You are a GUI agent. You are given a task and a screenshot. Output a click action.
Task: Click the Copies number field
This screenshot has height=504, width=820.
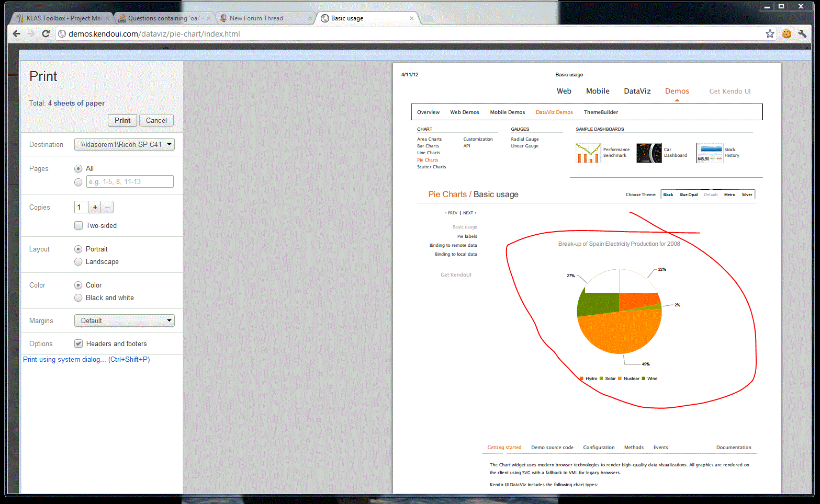pyautogui.click(x=81, y=207)
